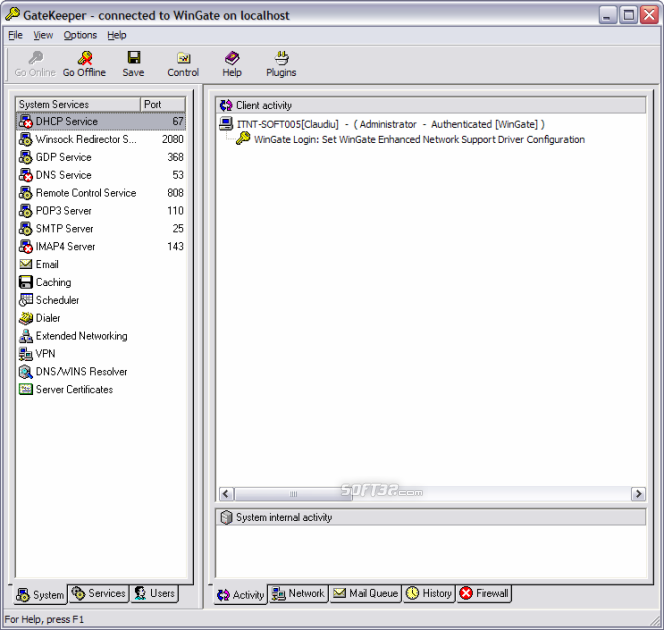Open the View menu
Viewport: 664px width, 630px height.
point(43,35)
